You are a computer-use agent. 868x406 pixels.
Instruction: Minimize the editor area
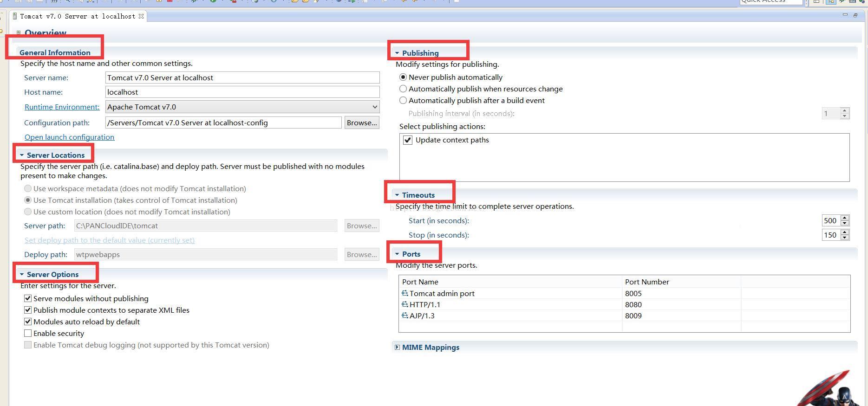click(845, 15)
